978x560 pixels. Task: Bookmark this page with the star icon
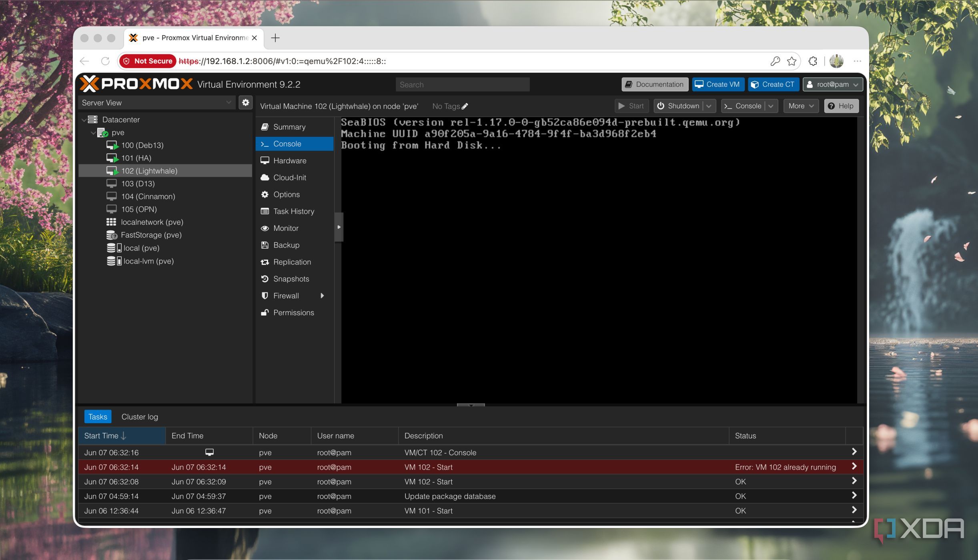tap(792, 61)
